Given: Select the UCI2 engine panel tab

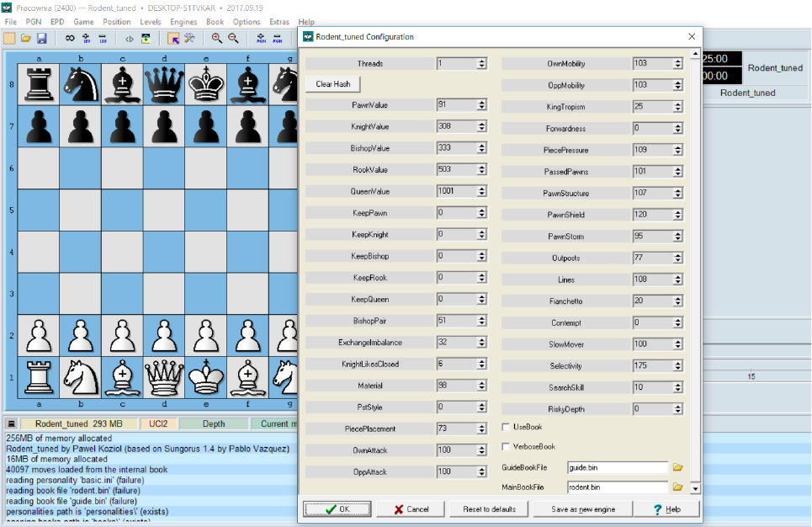Looking at the screenshot, I should click(158, 424).
